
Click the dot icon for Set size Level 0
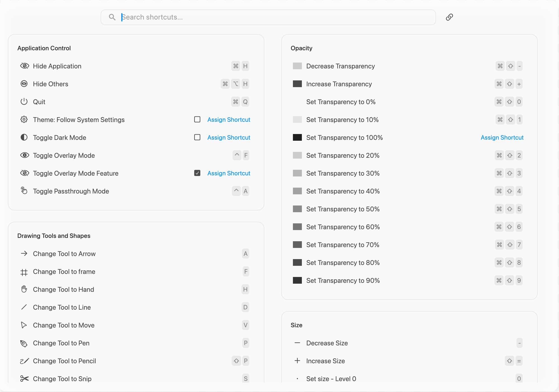pos(297,379)
